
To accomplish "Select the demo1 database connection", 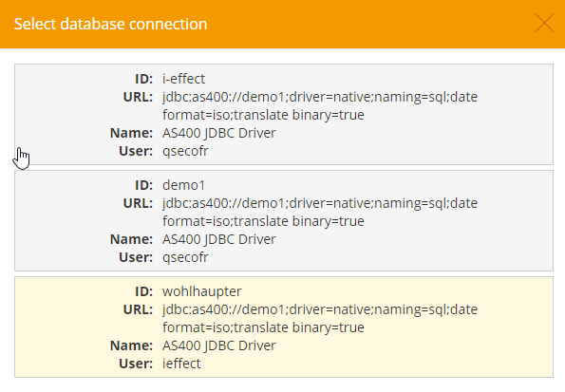I will [x=284, y=221].
